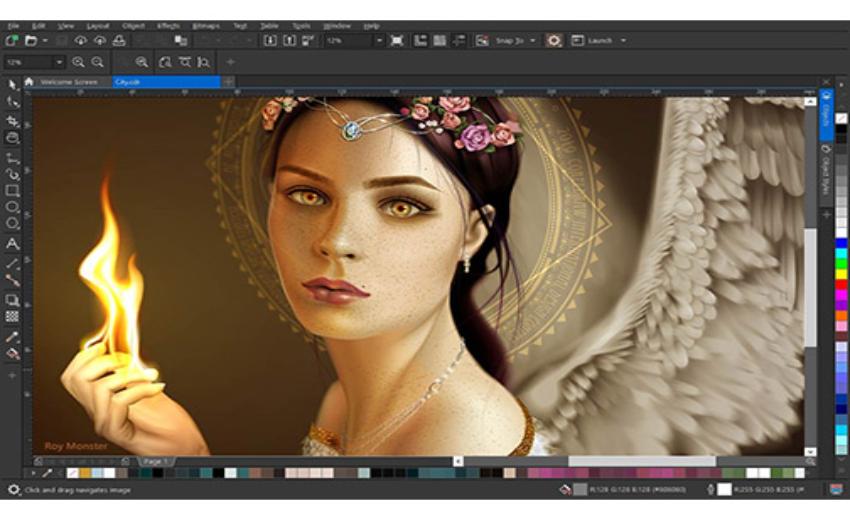Viewport: 850px width, 520px height.
Task: Open the Objects docker tab
Action: click(826, 114)
